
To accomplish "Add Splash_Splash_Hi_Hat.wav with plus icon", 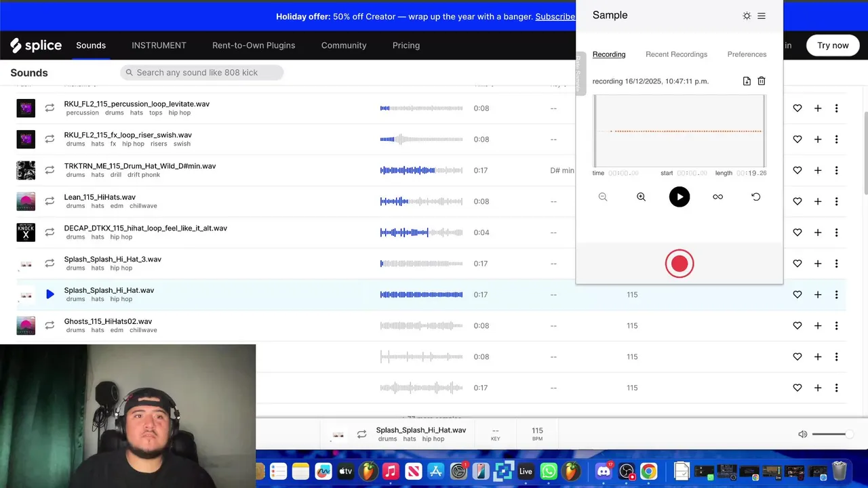I will pyautogui.click(x=818, y=294).
